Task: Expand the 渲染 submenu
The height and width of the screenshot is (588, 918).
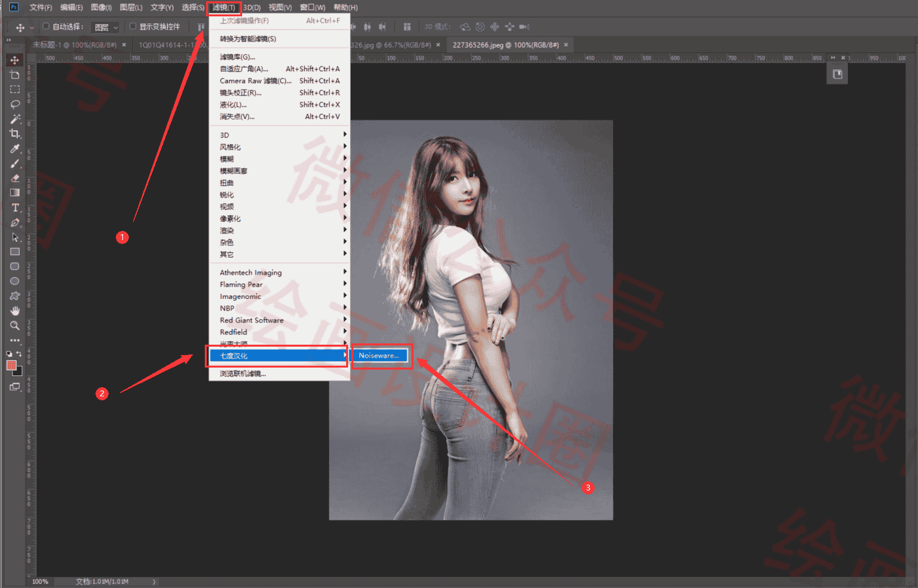Action: tap(279, 231)
